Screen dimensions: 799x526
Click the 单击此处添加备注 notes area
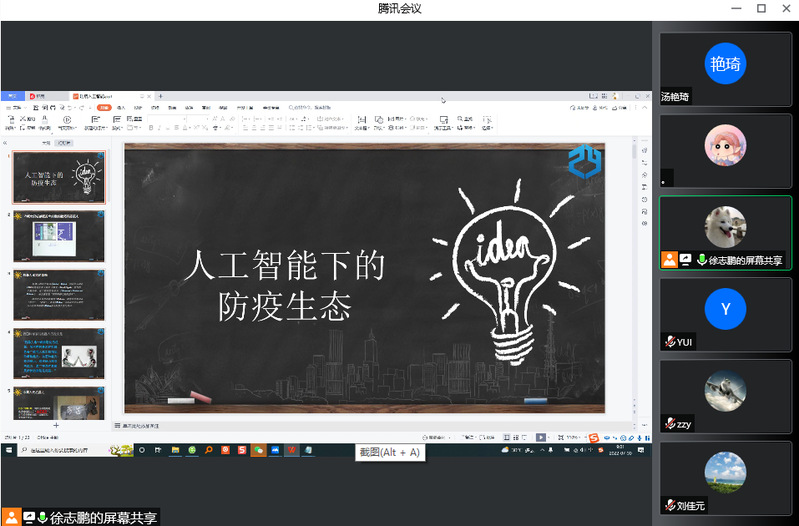(150, 425)
